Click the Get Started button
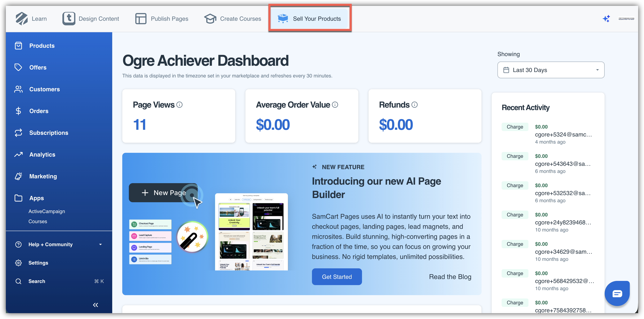The image size is (644, 319). point(337,277)
